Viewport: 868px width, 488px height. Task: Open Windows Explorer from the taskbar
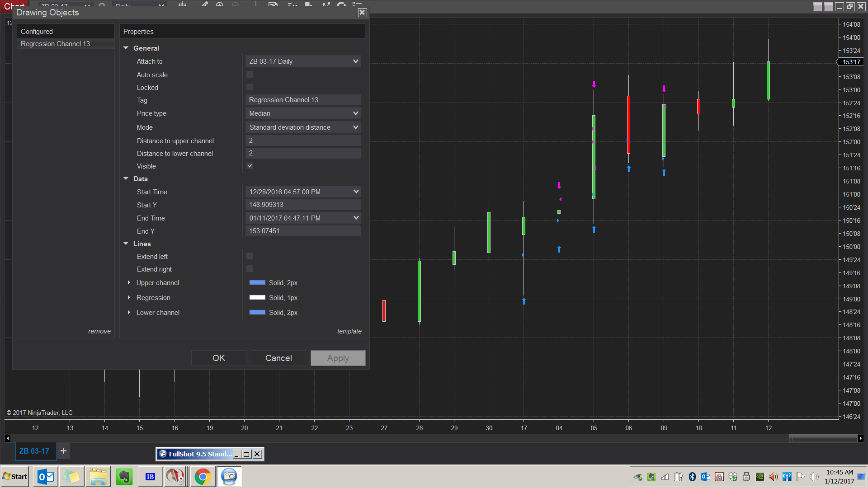coord(98,477)
